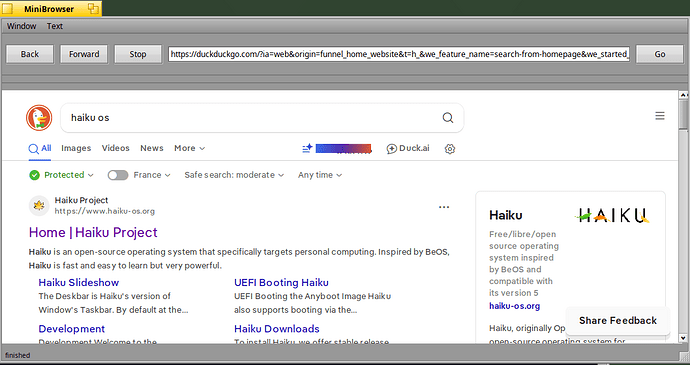The width and height of the screenshot is (690, 365).
Task: Open the search settings gear icon
Action: [449, 149]
